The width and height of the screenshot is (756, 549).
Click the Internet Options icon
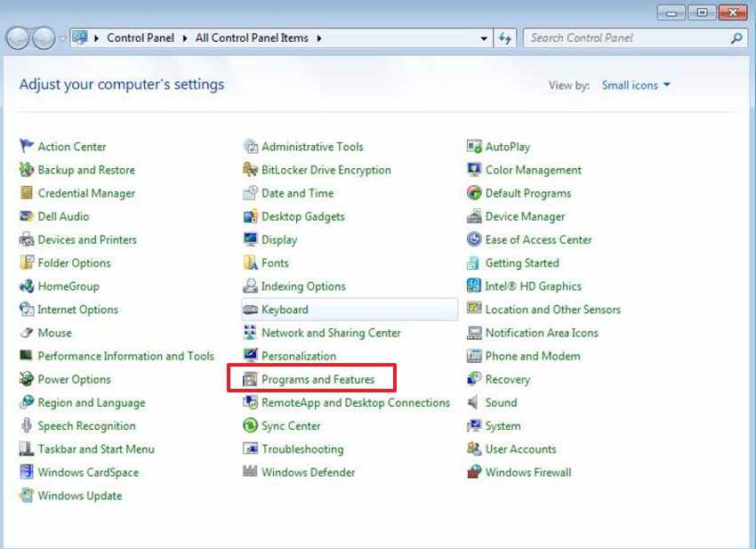pyautogui.click(x=27, y=309)
